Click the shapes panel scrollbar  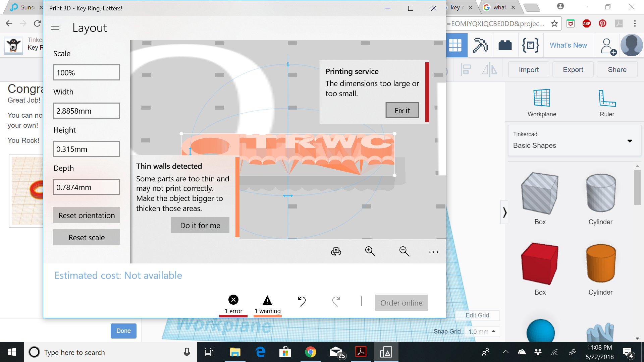(637, 187)
